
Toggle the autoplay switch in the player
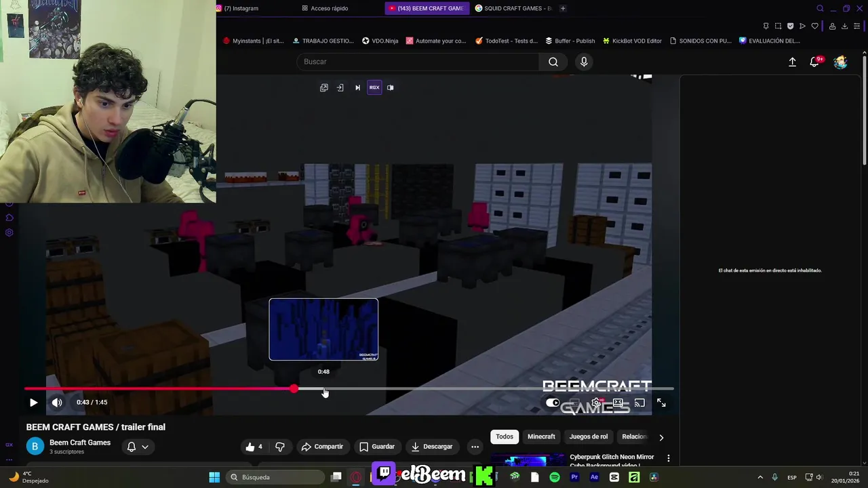tap(553, 403)
